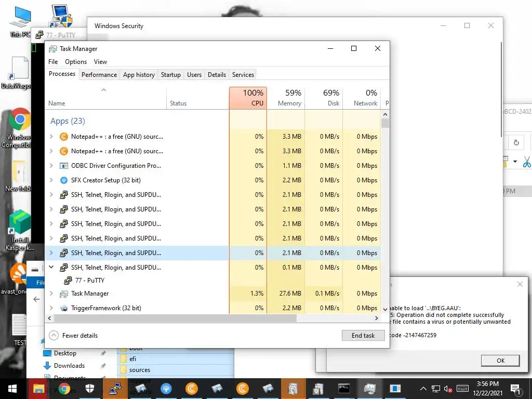Select the efi folder in File Explorer
The height and width of the screenshot is (399, 532).
(132, 358)
